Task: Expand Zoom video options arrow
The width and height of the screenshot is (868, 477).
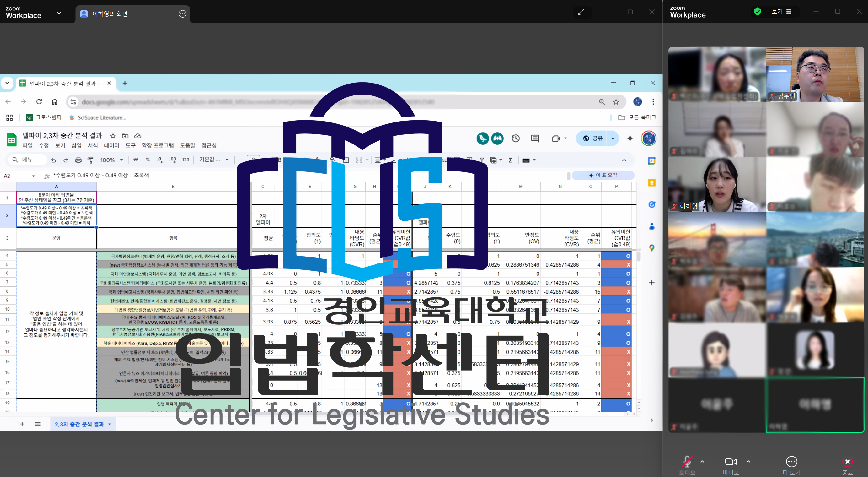Action: coord(748,461)
